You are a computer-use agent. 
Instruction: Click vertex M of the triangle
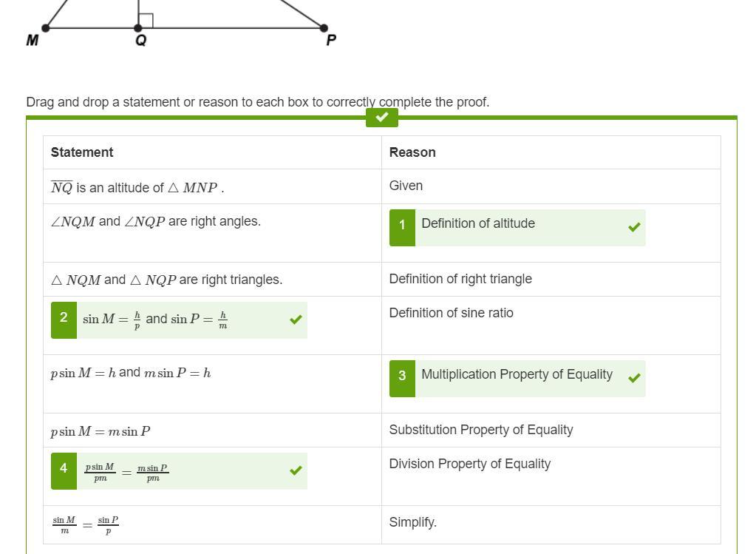pyautogui.click(x=46, y=28)
